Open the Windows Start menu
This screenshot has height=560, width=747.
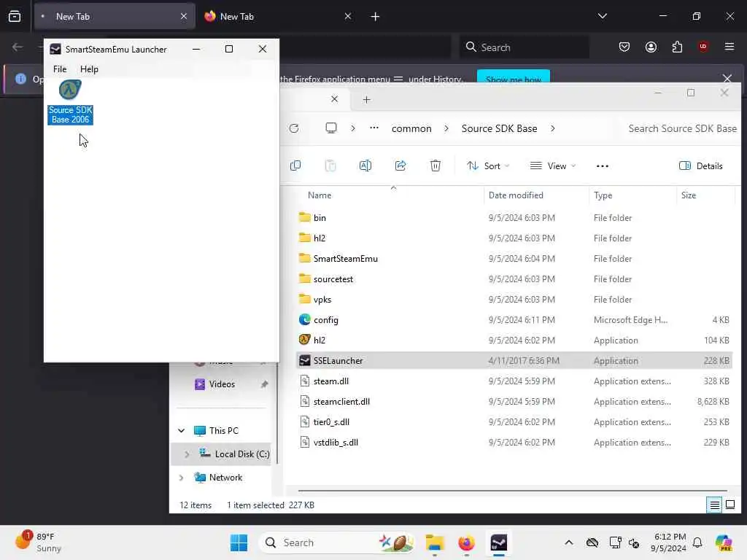pyautogui.click(x=239, y=542)
